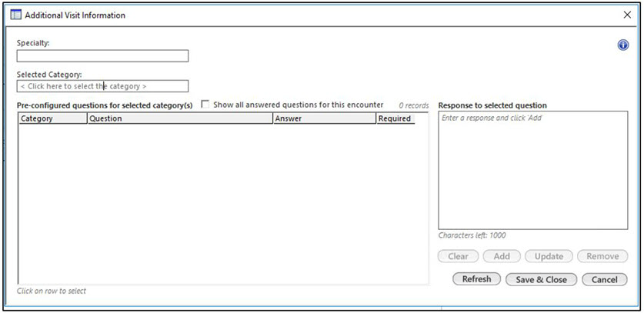This screenshot has height=313, width=644.
Task: Click the Clear button
Action: click(x=459, y=256)
